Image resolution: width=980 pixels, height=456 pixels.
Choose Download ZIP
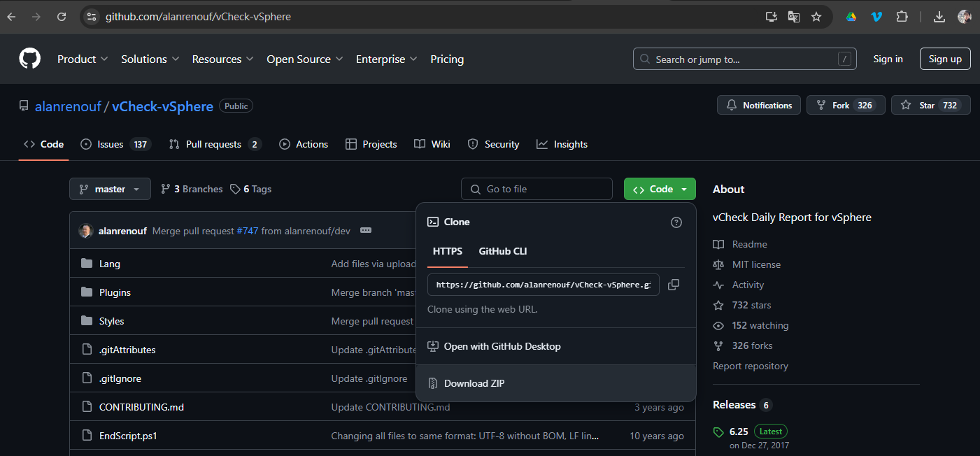(556, 383)
